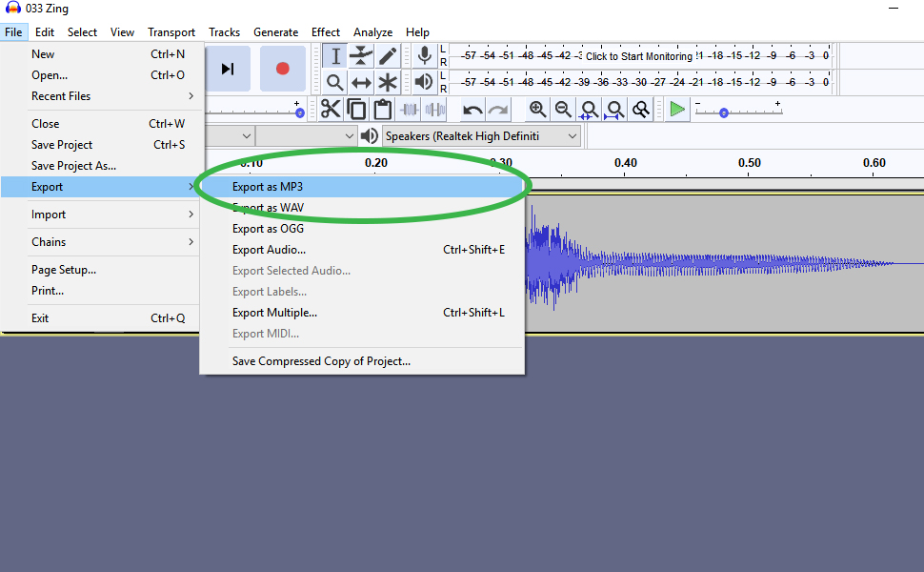The height and width of the screenshot is (572, 924).
Task: Open the Help menu
Action: tap(417, 32)
